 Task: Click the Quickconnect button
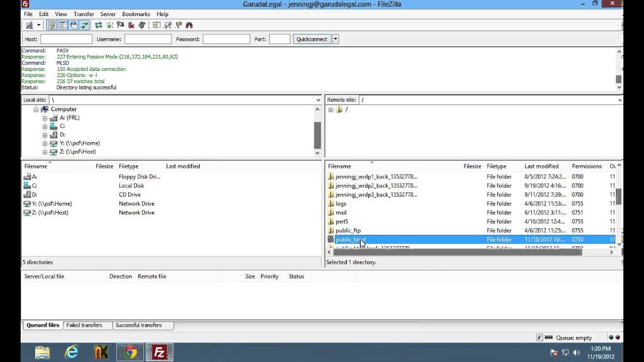tap(312, 39)
